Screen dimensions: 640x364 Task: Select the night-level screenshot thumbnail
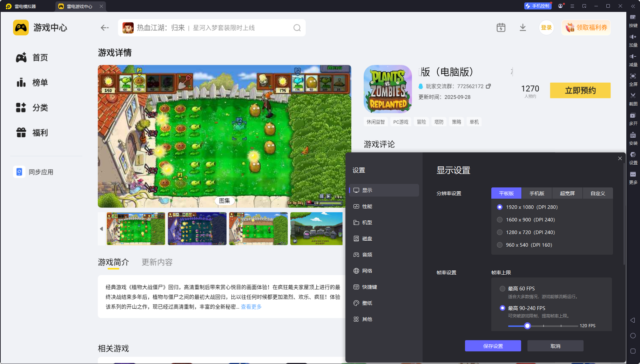(197, 229)
